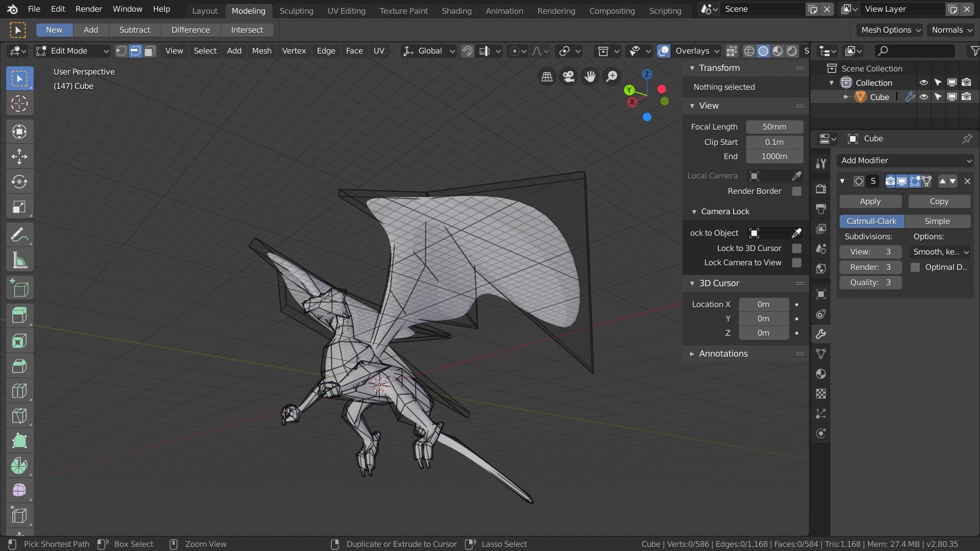Activate the Extrude Region tool
This screenshot has height=551, width=980.
(19, 315)
